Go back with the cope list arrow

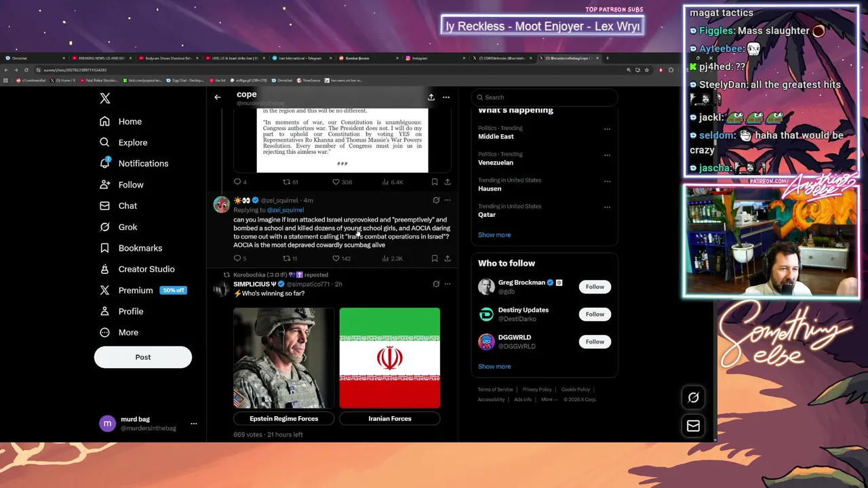(218, 97)
